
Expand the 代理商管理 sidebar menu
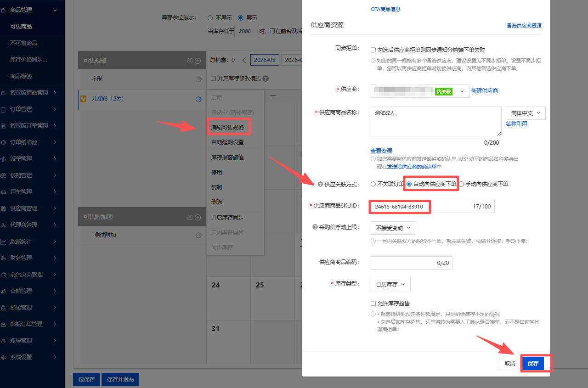click(x=55, y=225)
